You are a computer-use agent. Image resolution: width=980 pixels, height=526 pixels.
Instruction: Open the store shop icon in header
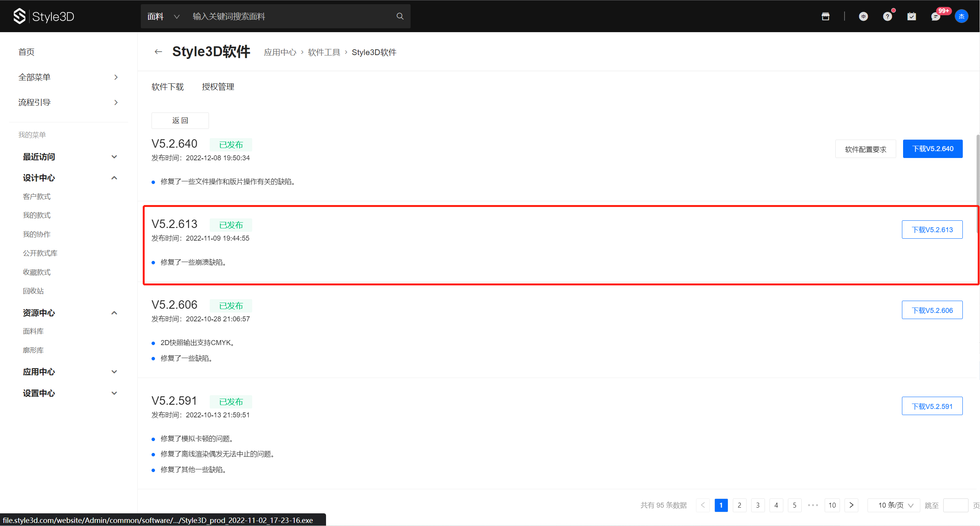(x=825, y=16)
